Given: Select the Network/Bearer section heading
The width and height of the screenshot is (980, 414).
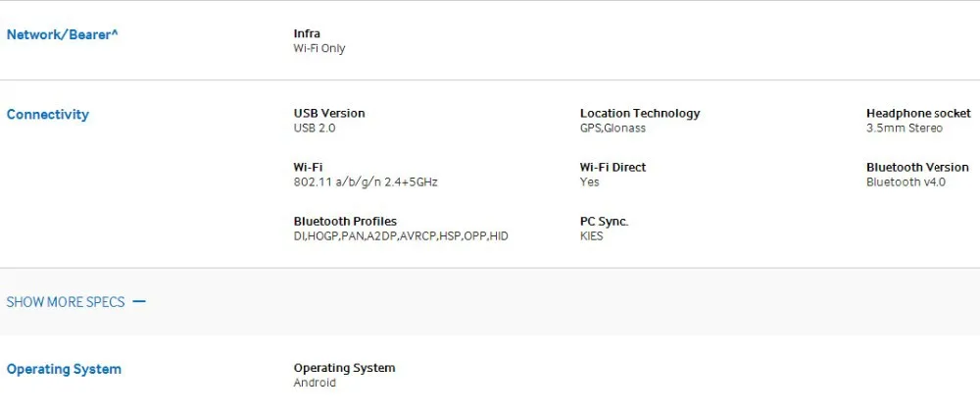Looking at the screenshot, I should click(x=62, y=34).
